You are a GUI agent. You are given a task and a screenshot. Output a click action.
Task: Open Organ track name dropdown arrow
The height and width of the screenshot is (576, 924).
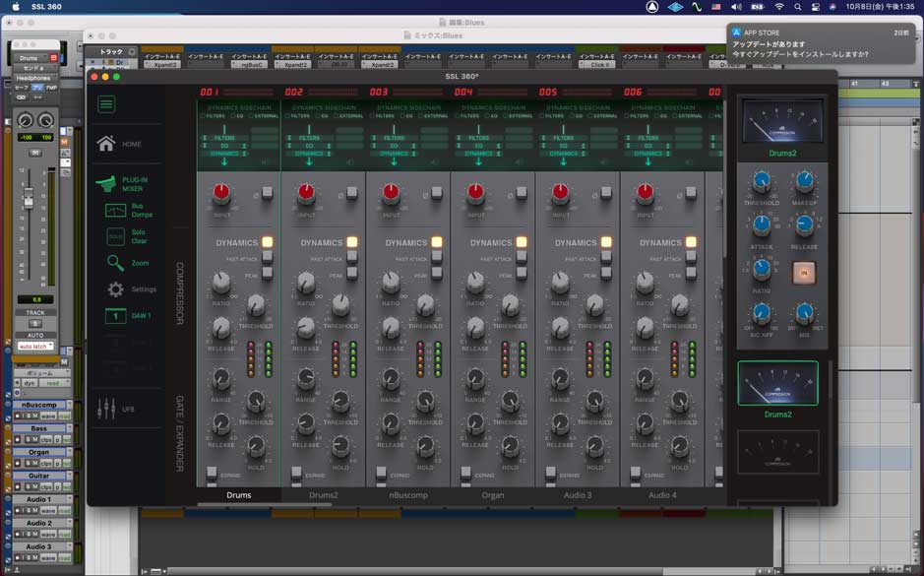tap(69, 452)
